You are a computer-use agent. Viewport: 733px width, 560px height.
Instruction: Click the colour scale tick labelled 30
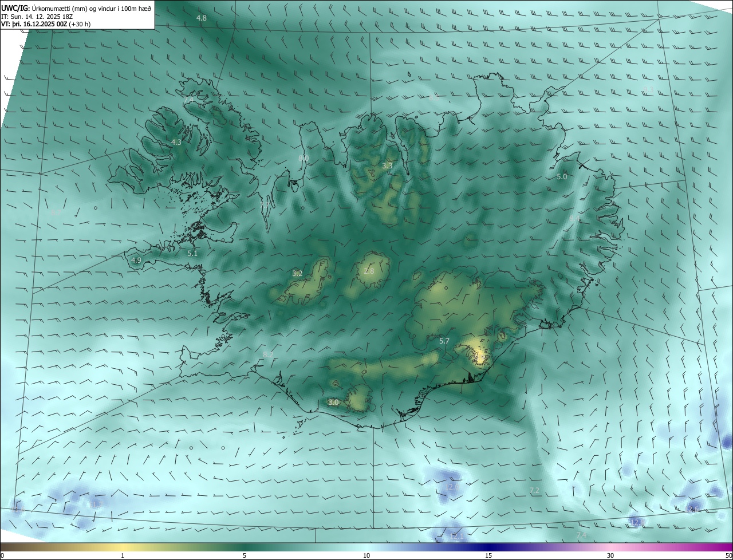610,555
